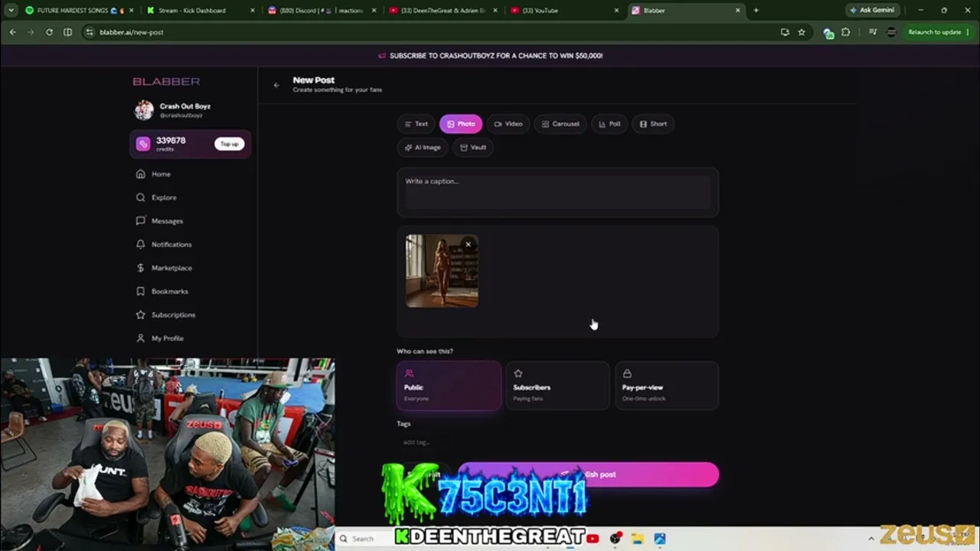Open YouTube icon in the taskbar
The width and height of the screenshot is (980, 551).
(593, 539)
